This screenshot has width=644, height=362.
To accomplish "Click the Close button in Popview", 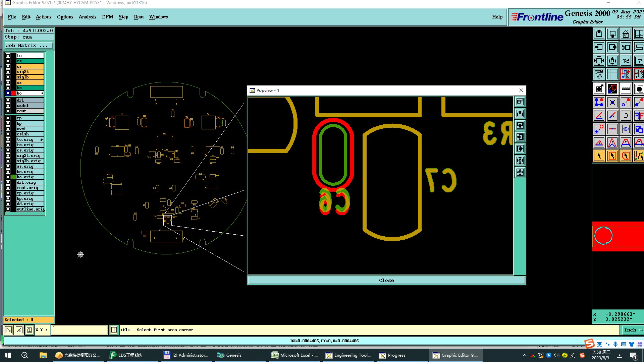I will click(x=386, y=281).
